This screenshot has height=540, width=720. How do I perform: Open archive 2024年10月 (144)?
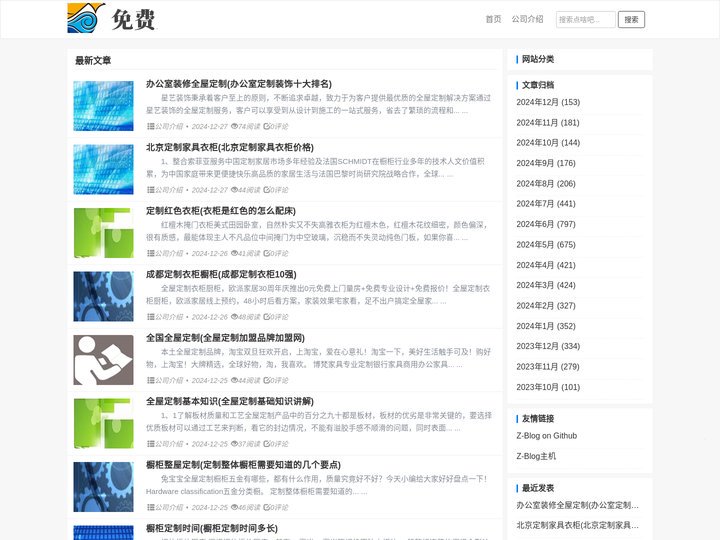tap(548, 143)
